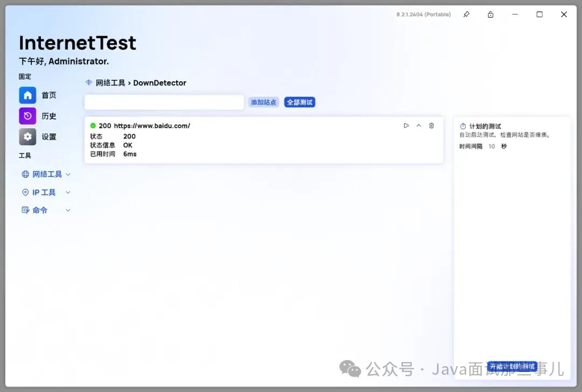582x392 pixels.
Task: Minimize the InternetTest window
Action: pos(515,15)
